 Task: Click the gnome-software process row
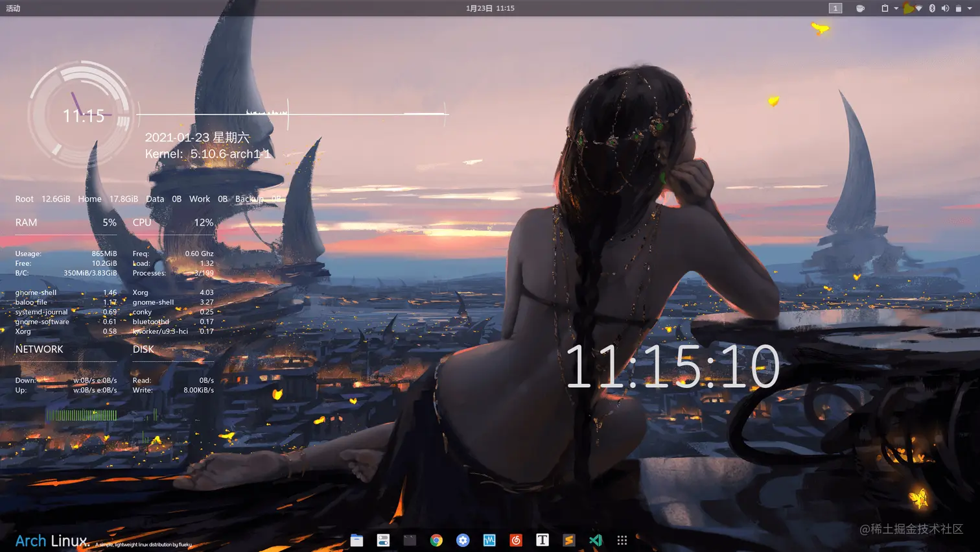click(x=66, y=322)
